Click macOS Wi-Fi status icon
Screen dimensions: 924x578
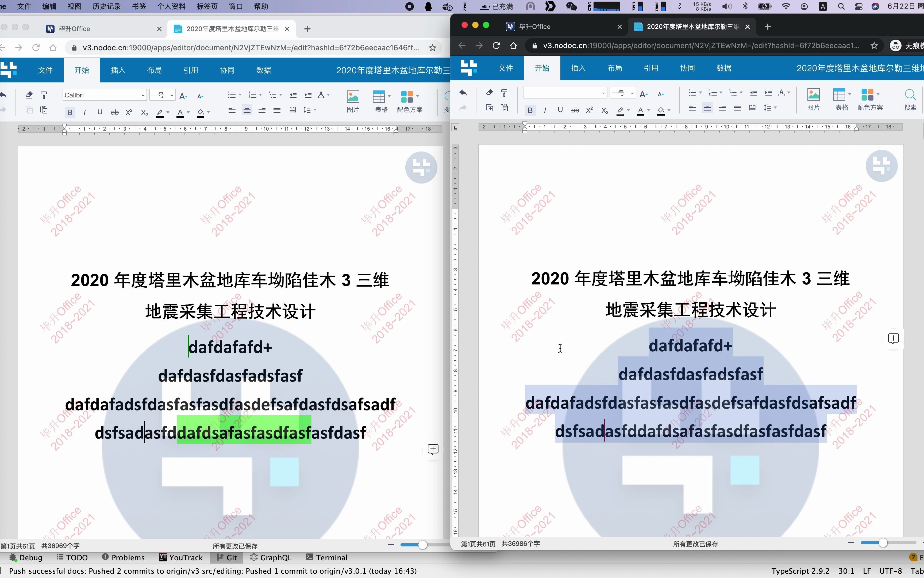pos(786,6)
